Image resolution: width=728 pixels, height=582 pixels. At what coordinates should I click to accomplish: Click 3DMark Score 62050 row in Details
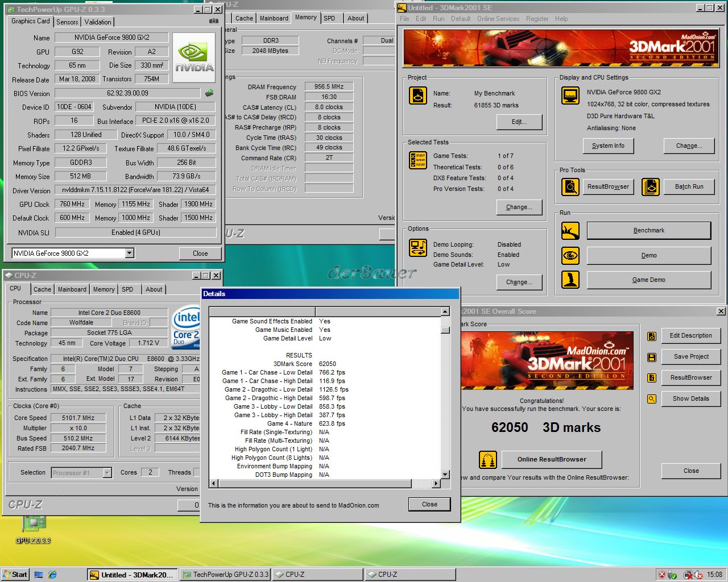[x=325, y=364]
